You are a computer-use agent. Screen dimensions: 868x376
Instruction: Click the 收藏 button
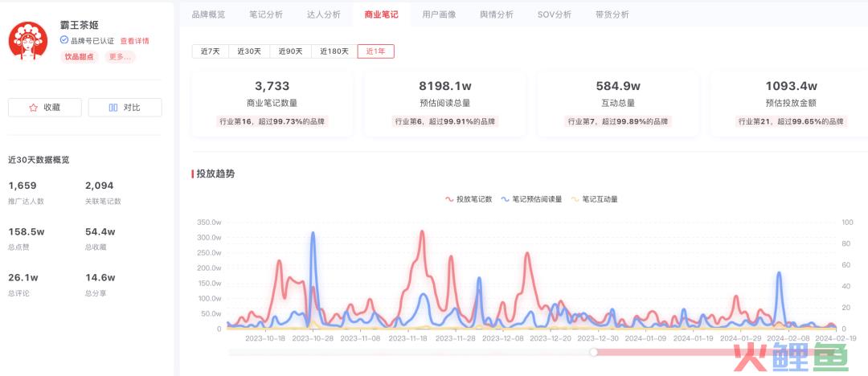coord(45,108)
